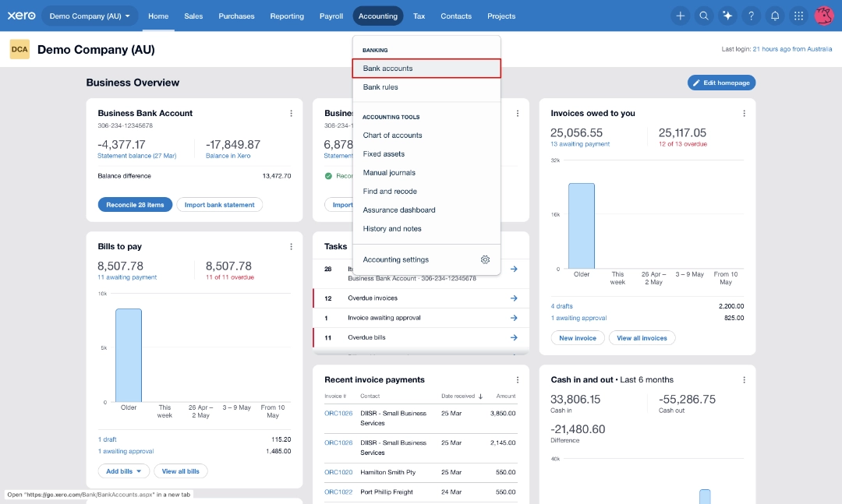Click last login 21 hours ago link

point(792,49)
